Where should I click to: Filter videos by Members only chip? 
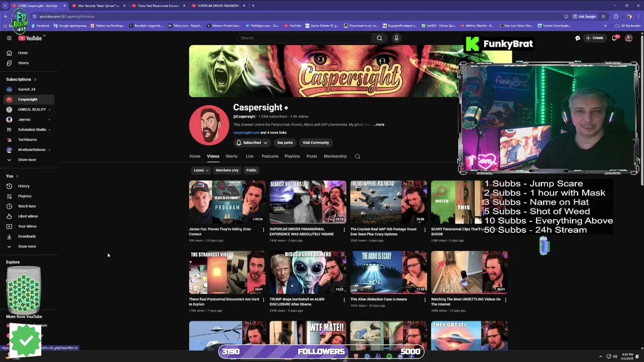pos(227,170)
